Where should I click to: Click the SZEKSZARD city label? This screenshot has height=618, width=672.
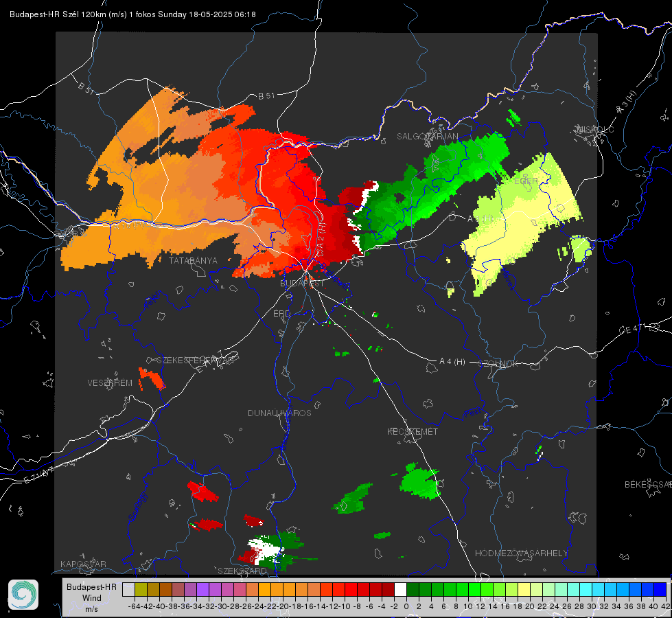[242, 571]
